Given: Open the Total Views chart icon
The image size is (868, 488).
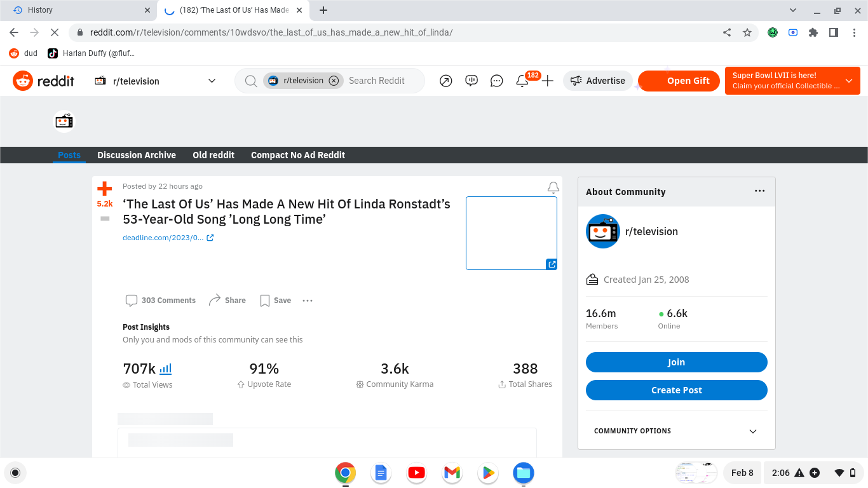Looking at the screenshot, I should (164, 369).
